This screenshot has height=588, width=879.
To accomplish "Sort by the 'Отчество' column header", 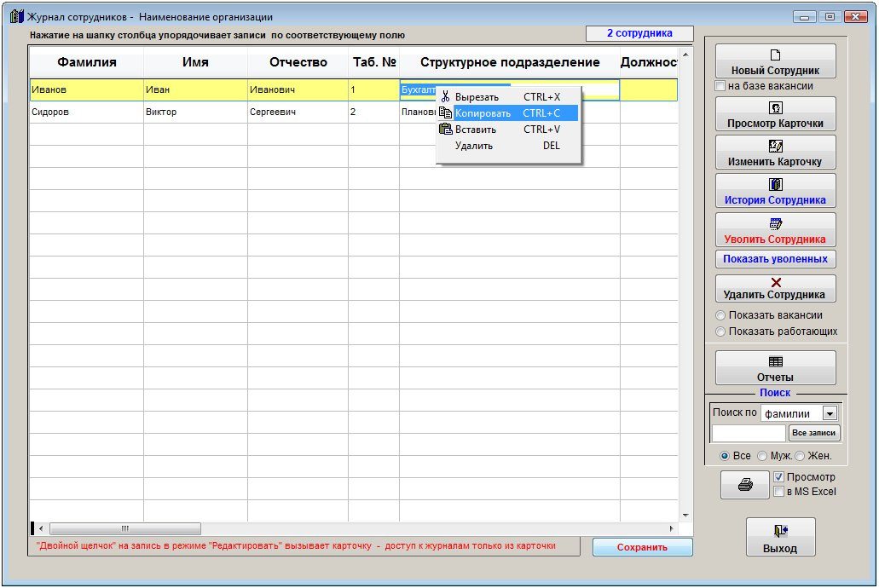I will (x=298, y=62).
